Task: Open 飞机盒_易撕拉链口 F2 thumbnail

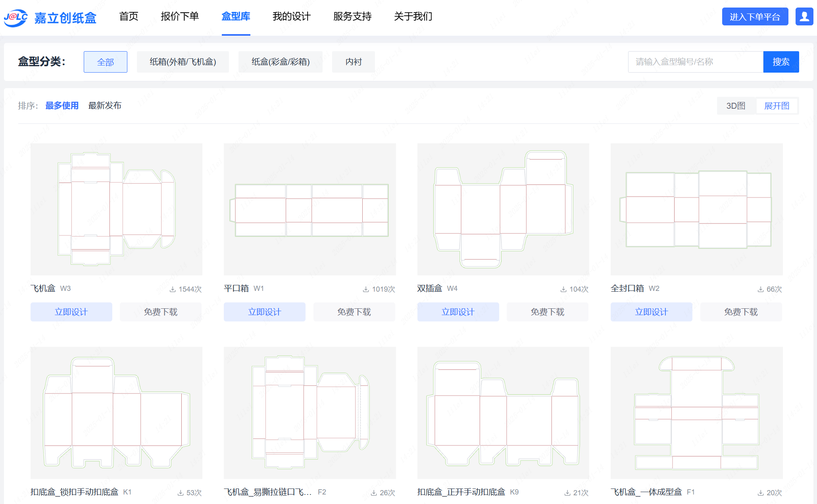Action: pos(310,413)
